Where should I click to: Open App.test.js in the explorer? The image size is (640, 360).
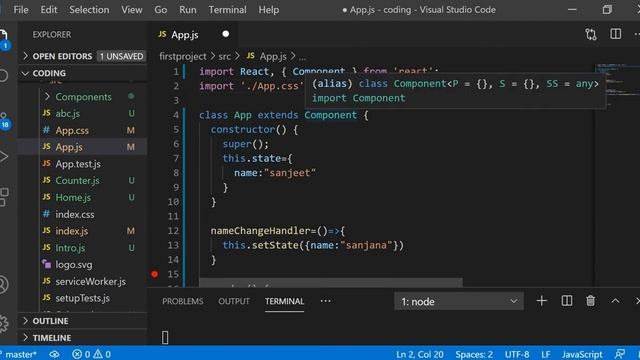click(x=83, y=164)
